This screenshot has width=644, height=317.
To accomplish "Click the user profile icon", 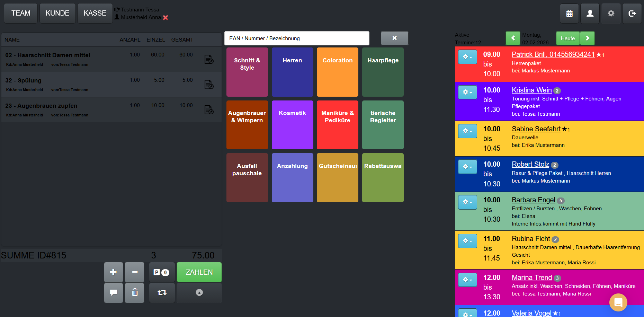I will click(x=590, y=14).
